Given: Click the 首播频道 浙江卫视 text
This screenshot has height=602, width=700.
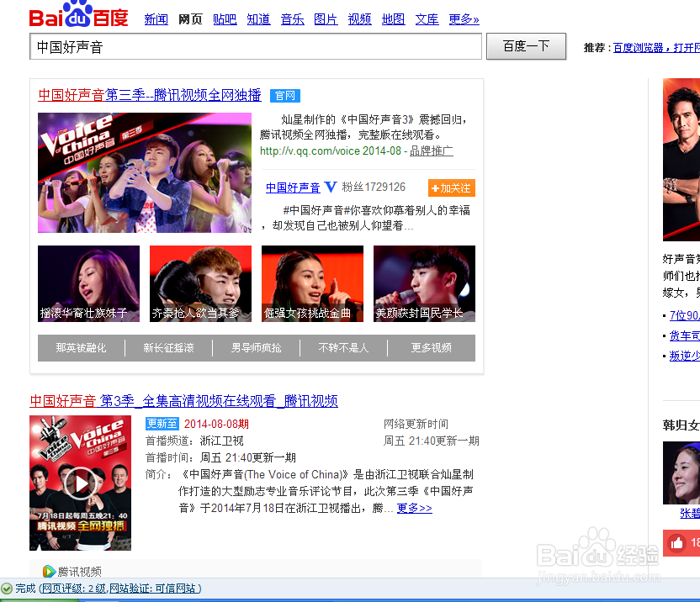Looking at the screenshot, I should pos(194,441).
